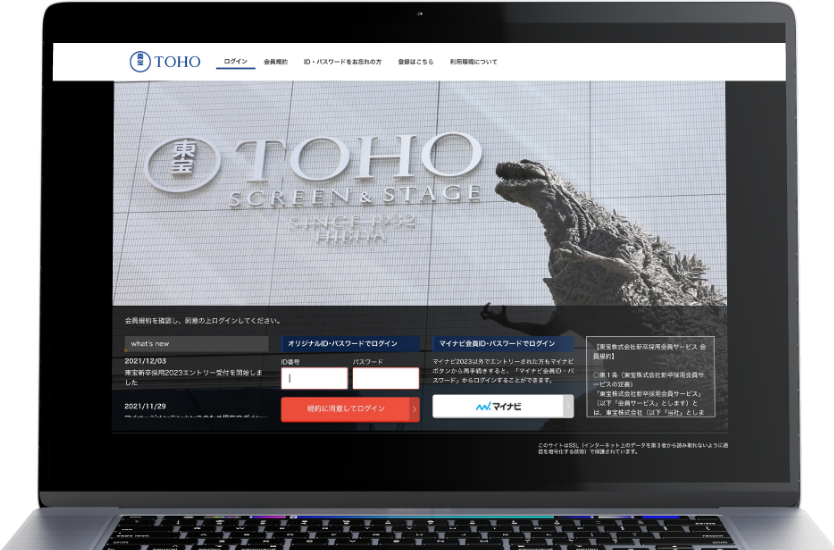Open 利用環境について menu item

pos(473,62)
